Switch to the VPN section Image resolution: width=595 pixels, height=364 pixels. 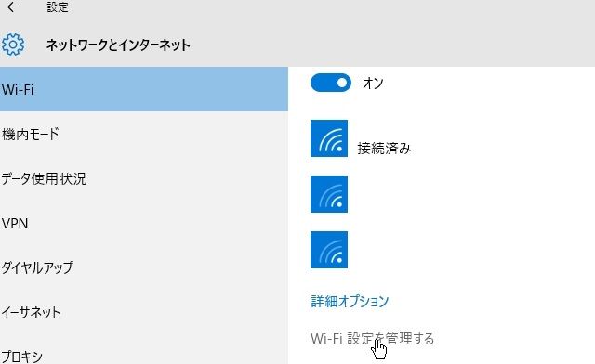144,224
